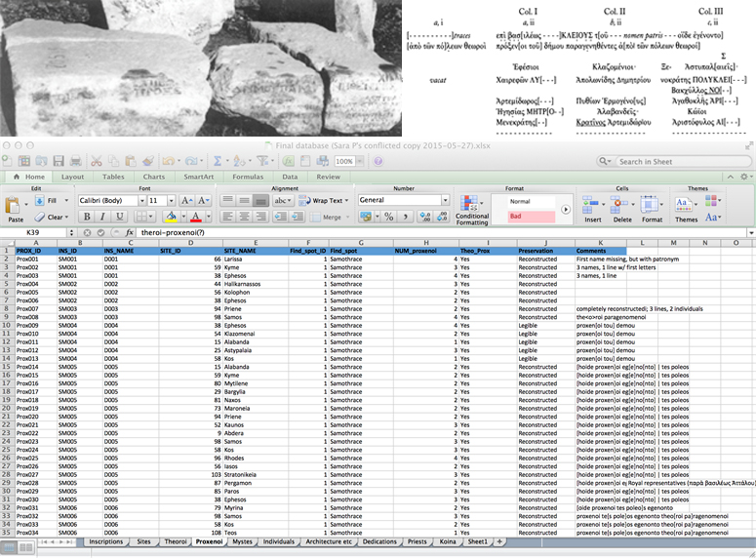Click the Insert cells icon
Screen dimensions: 756x559
click(593, 205)
